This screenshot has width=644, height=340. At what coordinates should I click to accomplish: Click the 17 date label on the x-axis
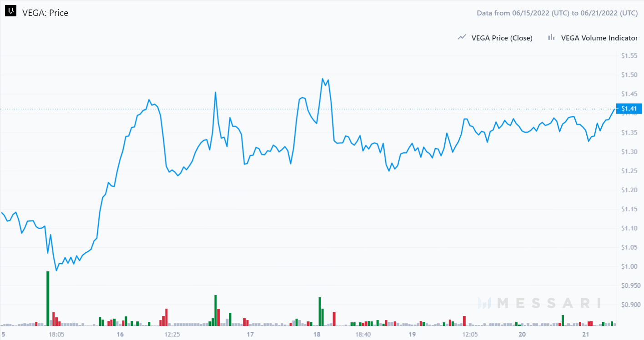point(250,334)
